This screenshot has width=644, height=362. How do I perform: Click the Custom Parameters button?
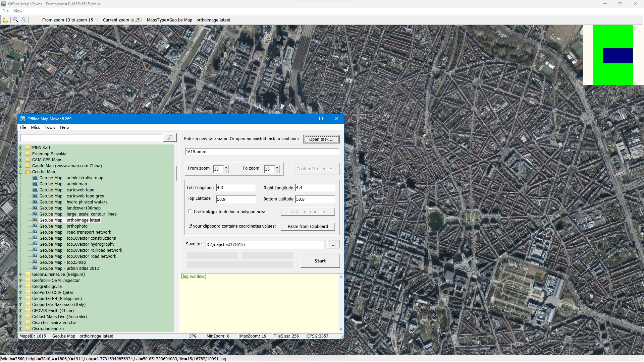pyautogui.click(x=315, y=169)
